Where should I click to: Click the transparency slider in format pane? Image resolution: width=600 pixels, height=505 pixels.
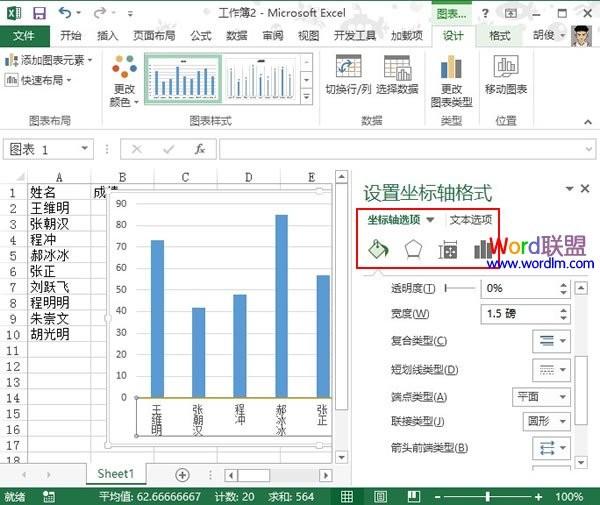coord(457,288)
